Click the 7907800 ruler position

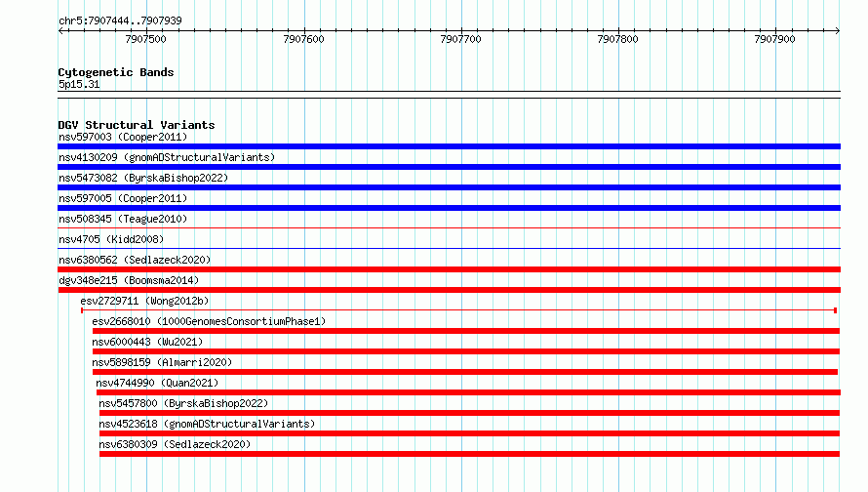617,39
